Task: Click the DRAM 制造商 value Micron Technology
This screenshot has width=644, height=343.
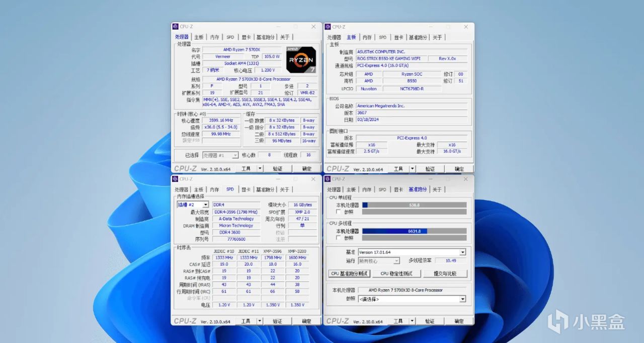Action: 236,226
